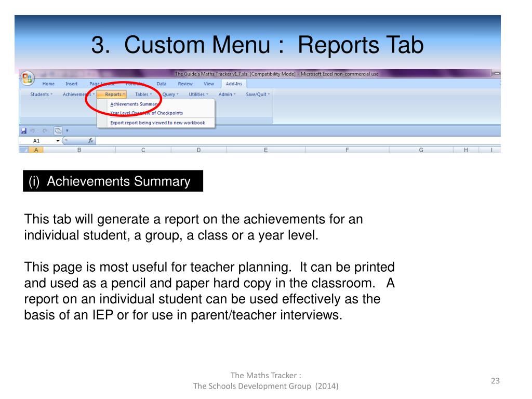This screenshot has width=532, height=399.
Task: Click inside the formula bar field
Action: point(298,140)
